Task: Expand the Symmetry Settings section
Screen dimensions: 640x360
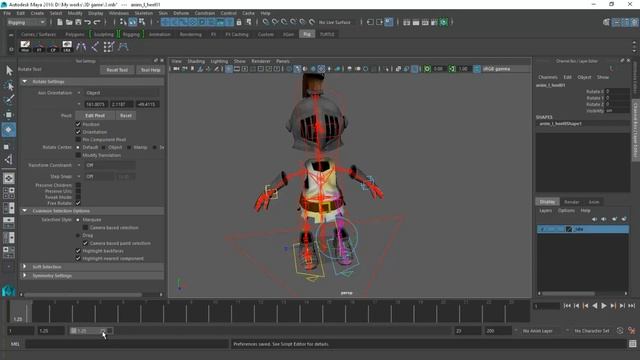Action: [24, 276]
